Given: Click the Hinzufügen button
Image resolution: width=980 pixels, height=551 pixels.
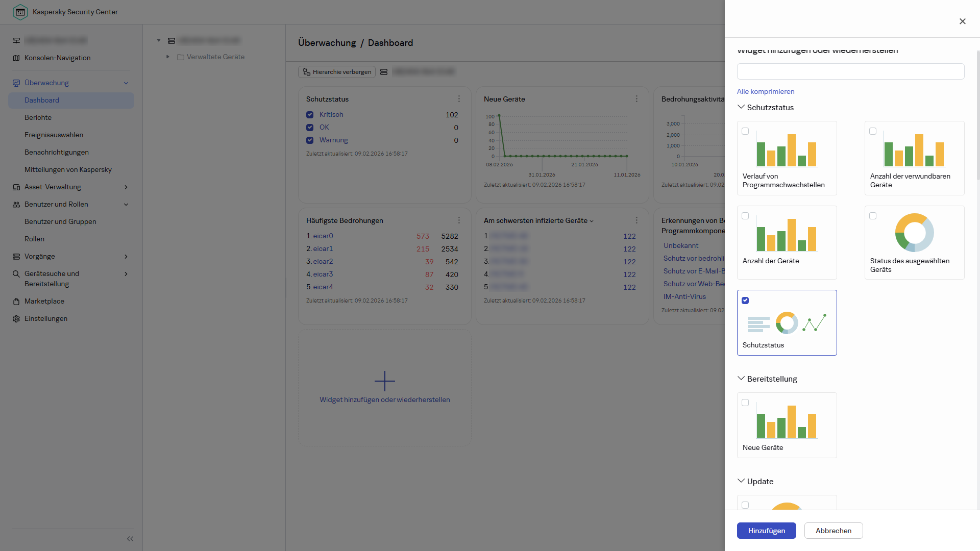Looking at the screenshot, I should point(766,531).
